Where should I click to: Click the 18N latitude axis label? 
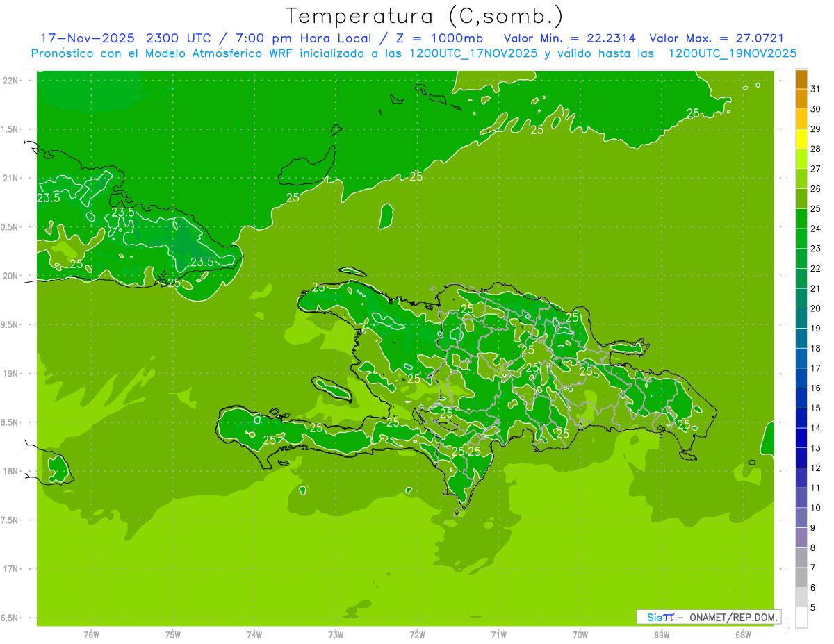pyautogui.click(x=10, y=472)
